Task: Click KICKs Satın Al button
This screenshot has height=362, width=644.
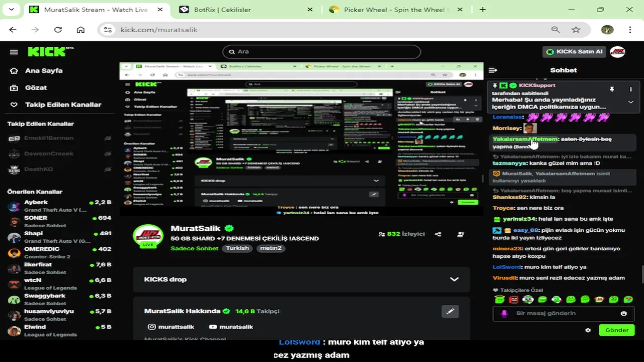Action: [575, 52]
